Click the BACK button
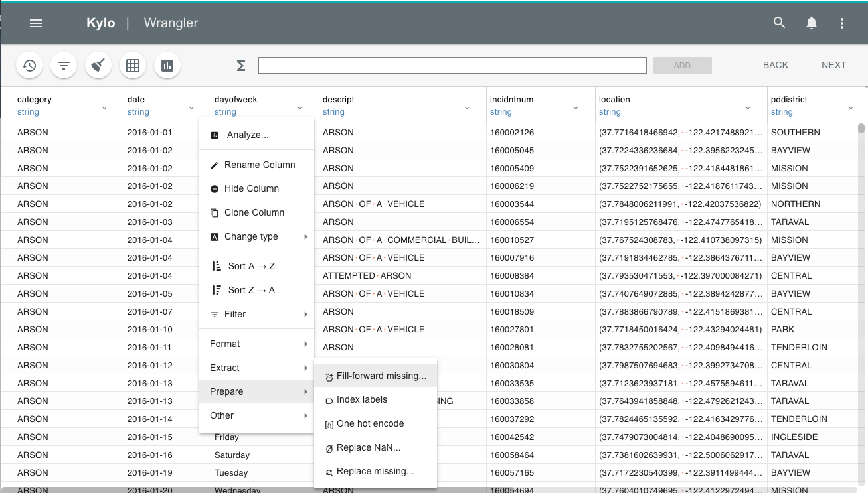Viewport: 868px width, 493px height. point(776,65)
